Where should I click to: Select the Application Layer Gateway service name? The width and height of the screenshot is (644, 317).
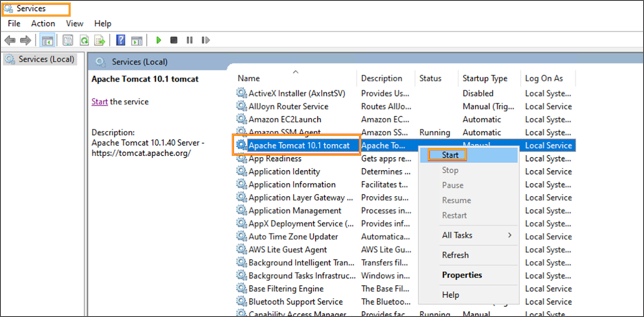[x=301, y=198]
